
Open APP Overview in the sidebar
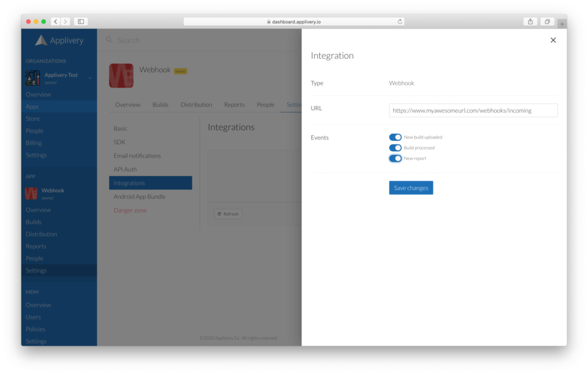[59, 210]
